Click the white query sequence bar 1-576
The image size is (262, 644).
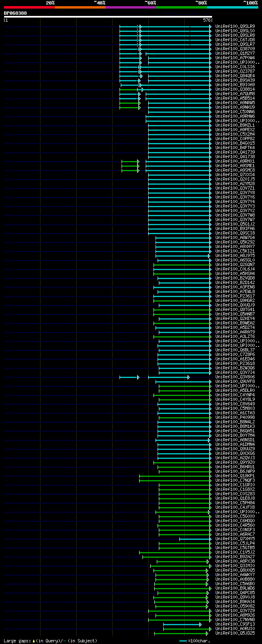108,17
